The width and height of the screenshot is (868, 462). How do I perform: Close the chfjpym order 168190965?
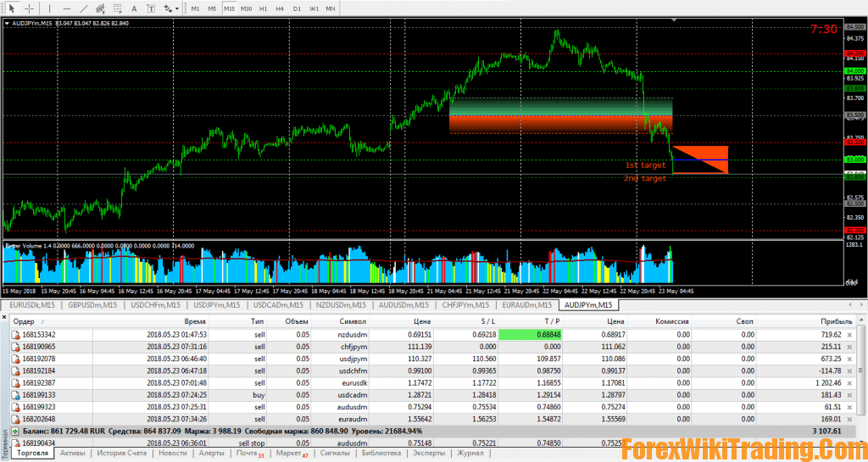point(849,347)
